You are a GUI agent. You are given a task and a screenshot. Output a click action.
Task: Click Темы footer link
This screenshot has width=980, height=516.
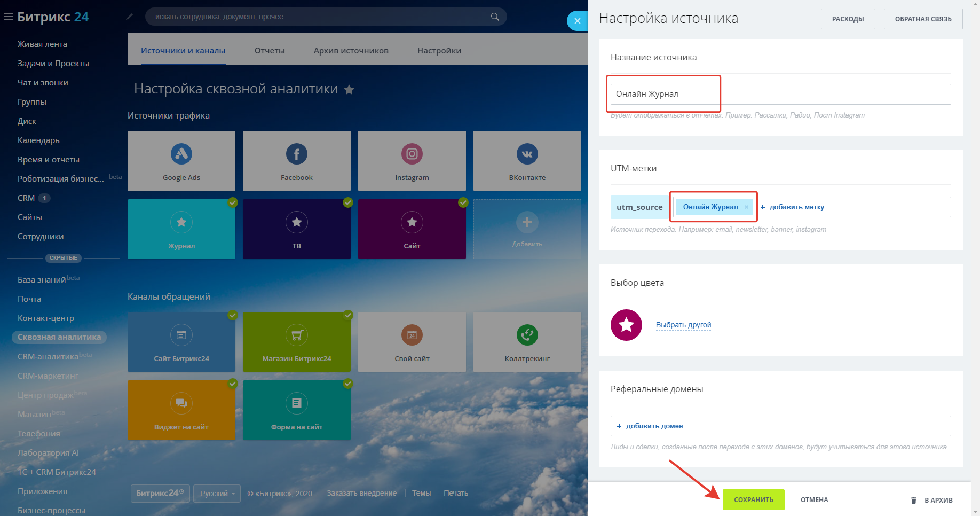(x=421, y=494)
